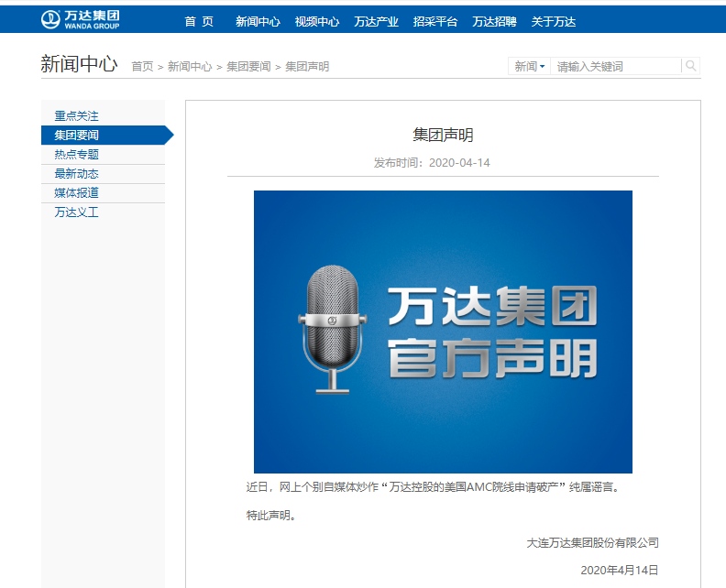Click the Wanda Group logo
The height and width of the screenshot is (588, 726).
[81, 19]
